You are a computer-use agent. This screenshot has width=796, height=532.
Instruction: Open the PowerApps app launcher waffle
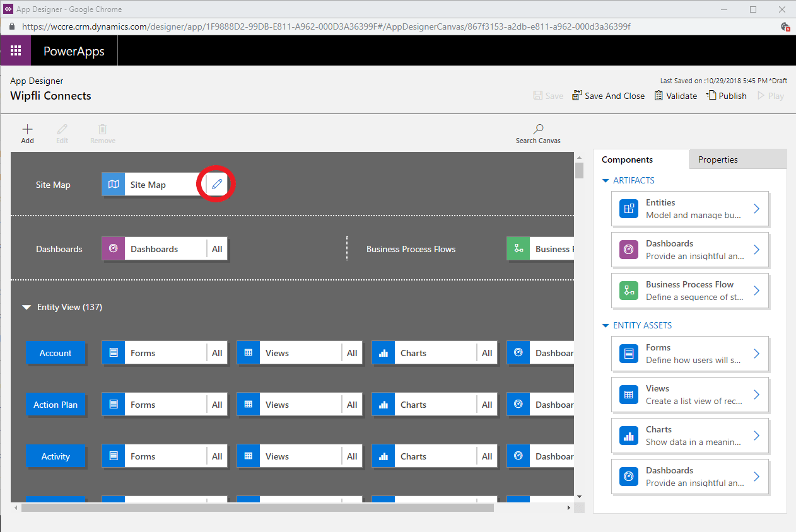point(16,51)
